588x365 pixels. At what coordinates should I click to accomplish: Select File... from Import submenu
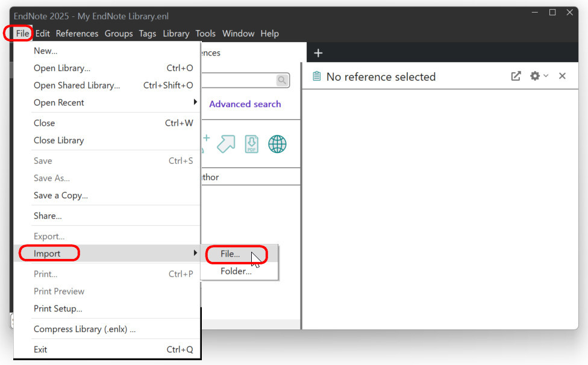click(230, 254)
